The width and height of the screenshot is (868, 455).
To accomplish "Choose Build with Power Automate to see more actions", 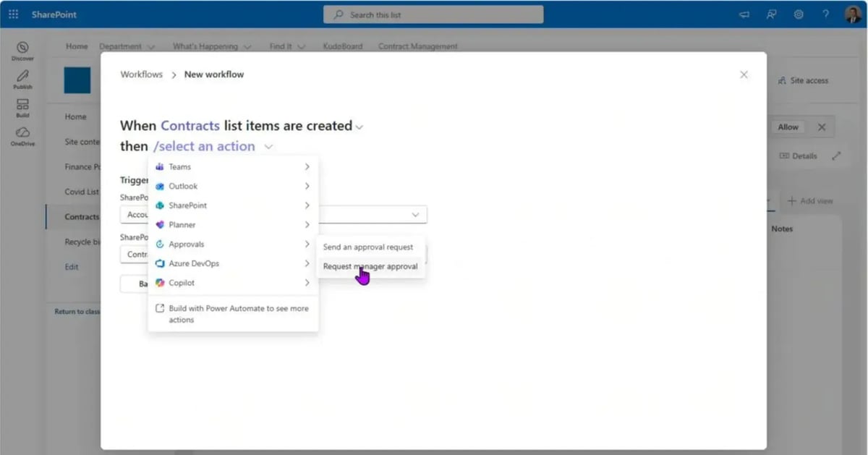I will pyautogui.click(x=233, y=314).
